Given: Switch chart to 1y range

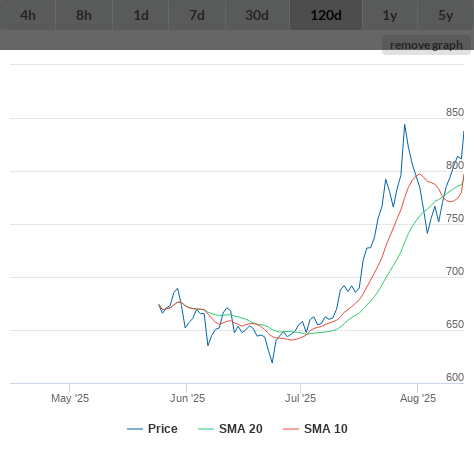Looking at the screenshot, I should (x=390, y=15).
